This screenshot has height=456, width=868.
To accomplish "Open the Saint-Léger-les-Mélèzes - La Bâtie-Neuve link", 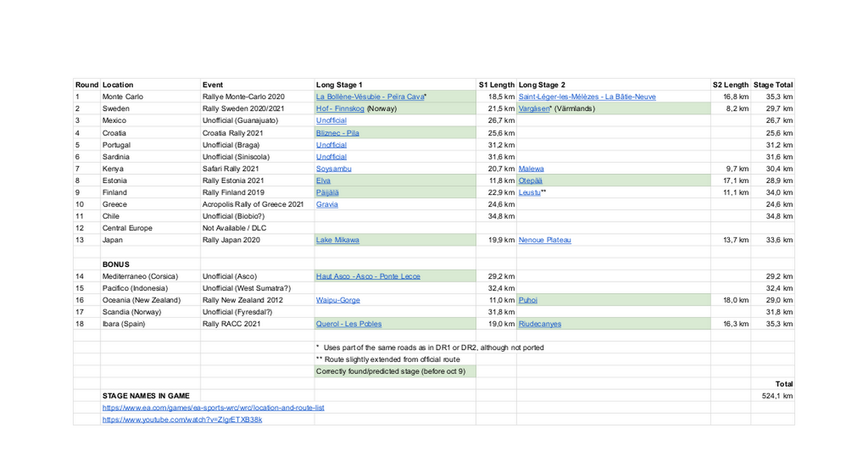I will pyautogui.click(x=587, y=96).
